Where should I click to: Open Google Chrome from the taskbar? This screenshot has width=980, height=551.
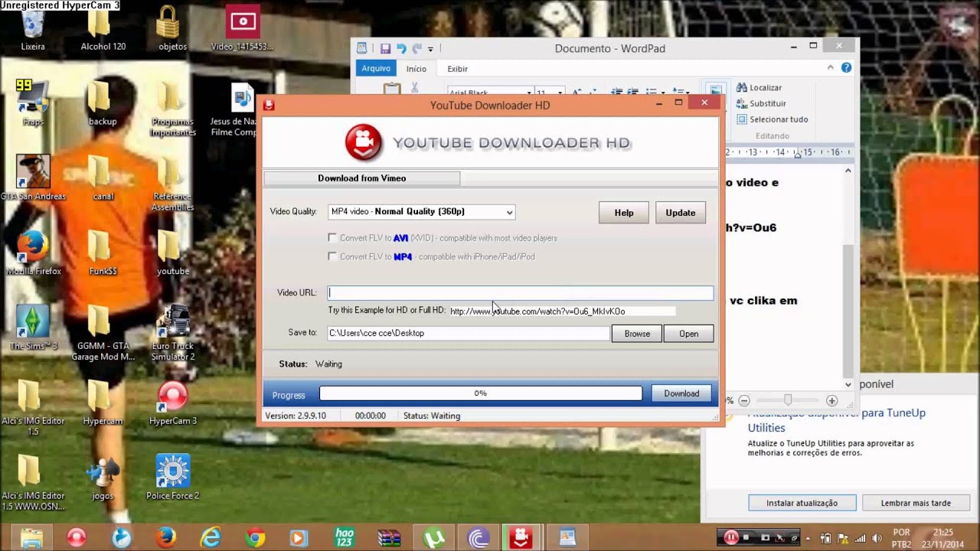(255, 537)
